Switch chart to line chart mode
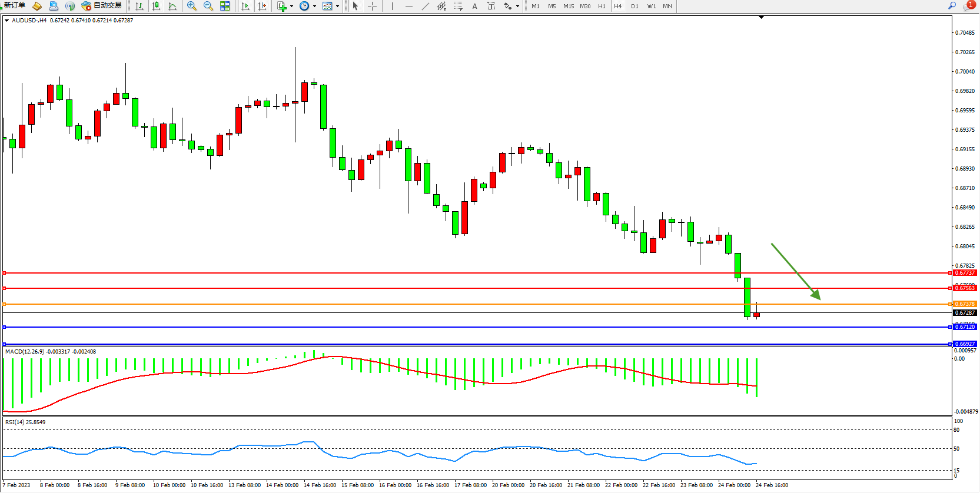Screen dimensions: 980x493 click(172, 6)
